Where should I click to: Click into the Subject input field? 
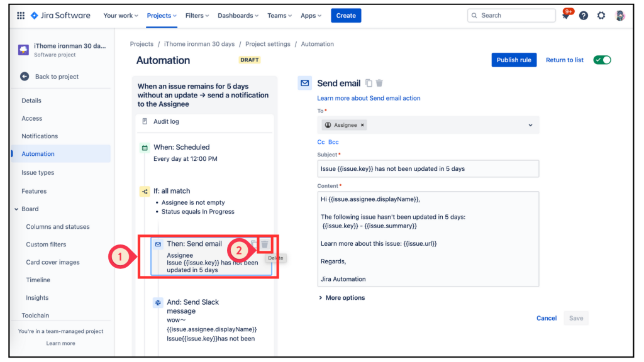point(428,168)
